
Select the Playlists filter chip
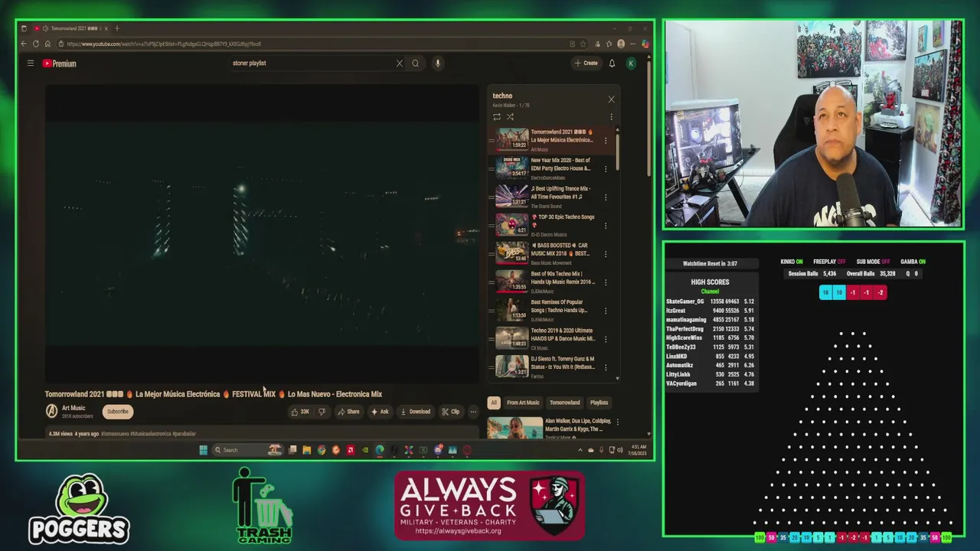[599, 403]
